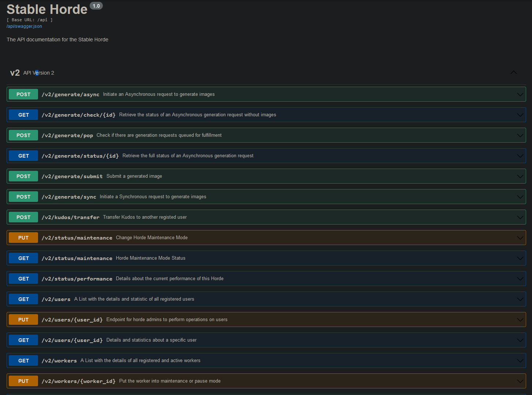Click GET badge for /v2/workers
Viewport: 532px width, 395px height.
(23, 361)
